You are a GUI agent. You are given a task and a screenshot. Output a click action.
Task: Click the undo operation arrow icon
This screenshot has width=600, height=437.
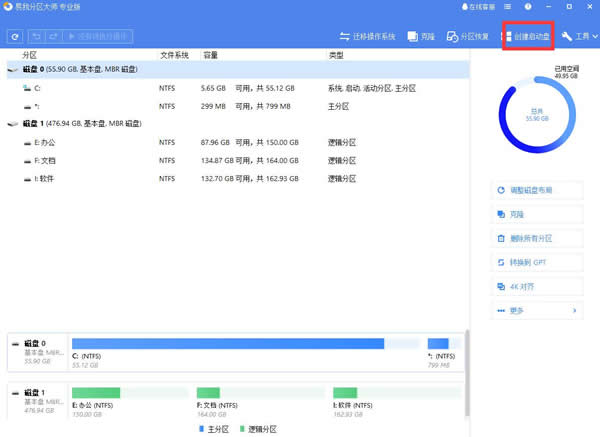point(37,36)
